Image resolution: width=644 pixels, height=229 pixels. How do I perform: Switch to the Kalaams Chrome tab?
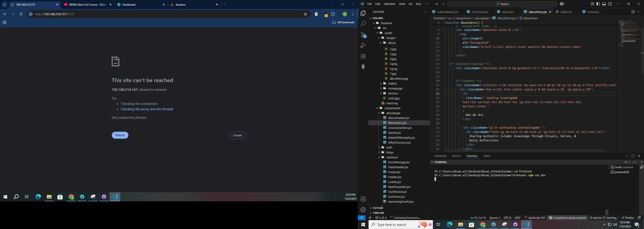point(194,5)
